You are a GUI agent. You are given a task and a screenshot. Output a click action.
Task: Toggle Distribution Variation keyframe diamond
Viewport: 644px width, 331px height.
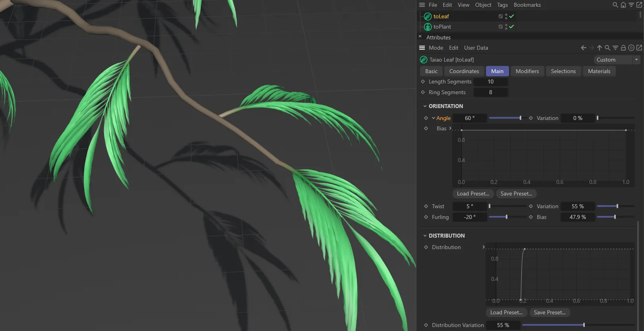point(426,325)
